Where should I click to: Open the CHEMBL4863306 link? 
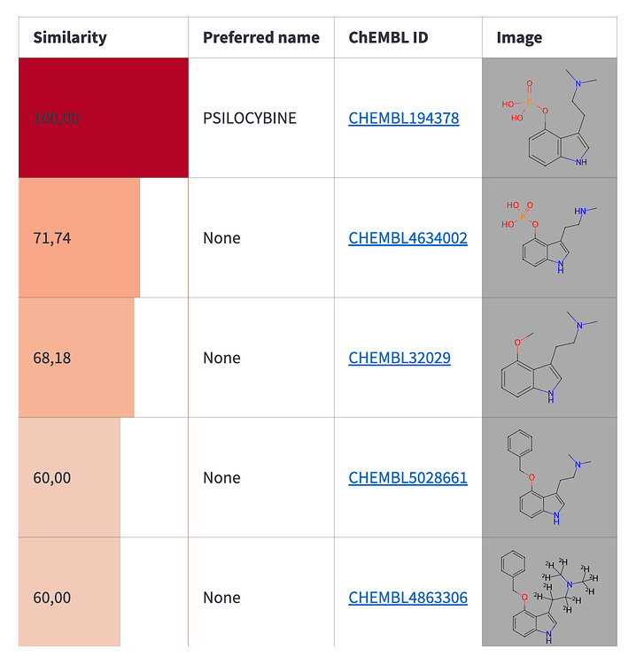tap(407, 598)
